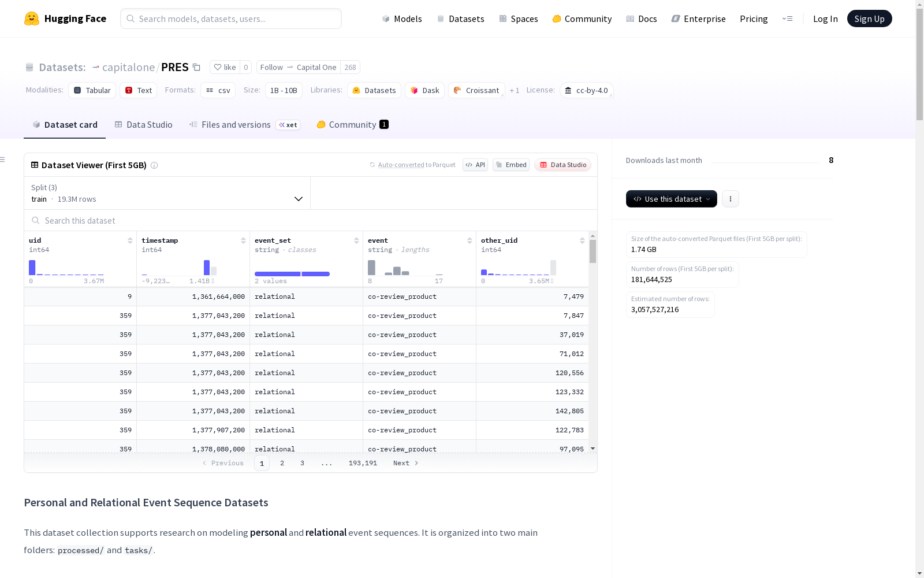924x578 pixels.
Task: Open the cc-by-4.0 license tag
Action: pyautogui.click(x=586, y=90)
